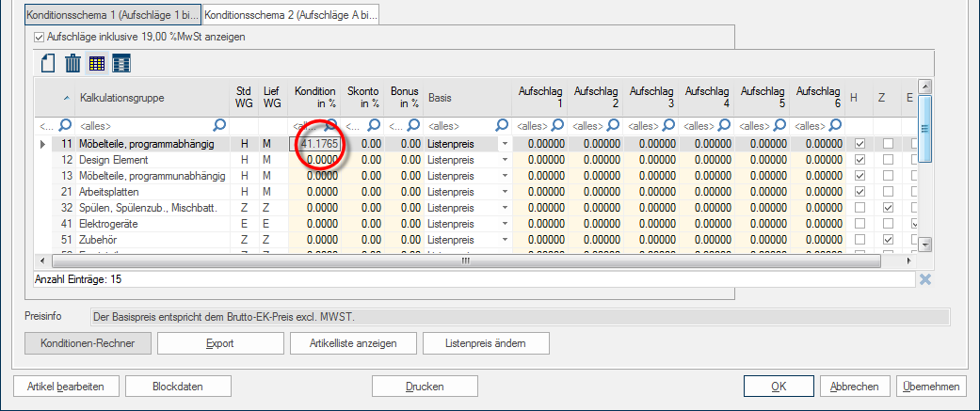
Task: Select the yellow grid view icon
Action: 97,64
